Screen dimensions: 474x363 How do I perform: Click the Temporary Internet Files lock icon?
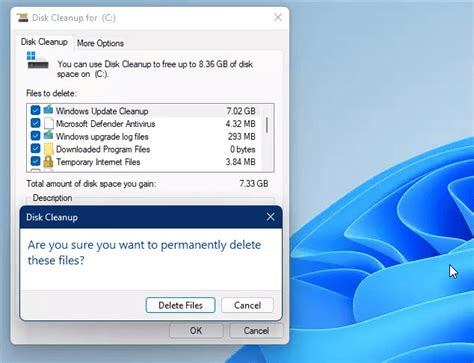[x=48, y=161]
